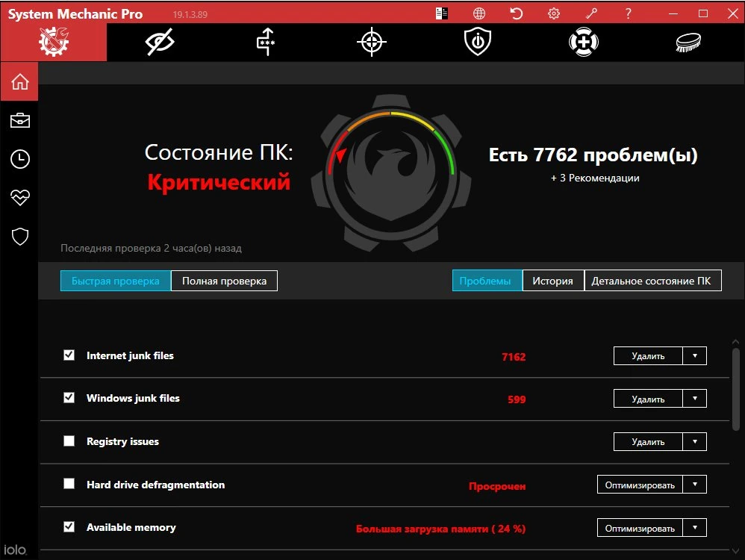Click the Internet junk files label
This screenshot has height=560, width=745.
tap(130, 355)
